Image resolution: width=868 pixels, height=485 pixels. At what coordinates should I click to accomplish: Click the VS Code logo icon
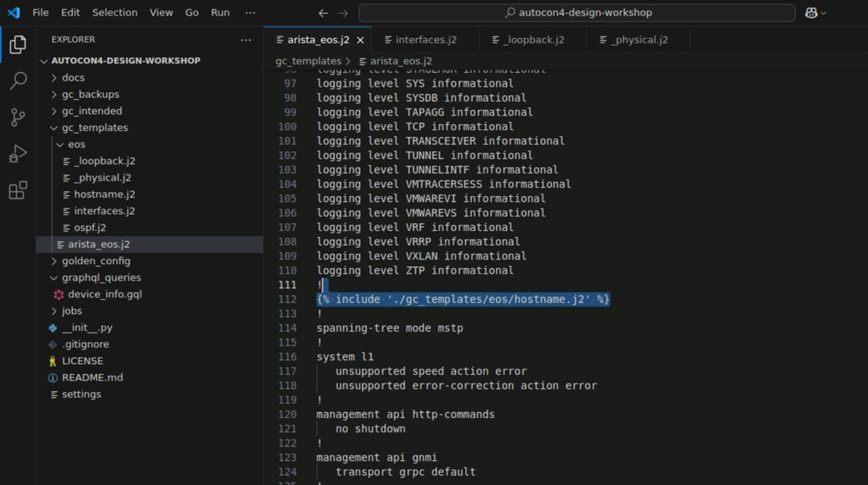click(x=14, y=12)
